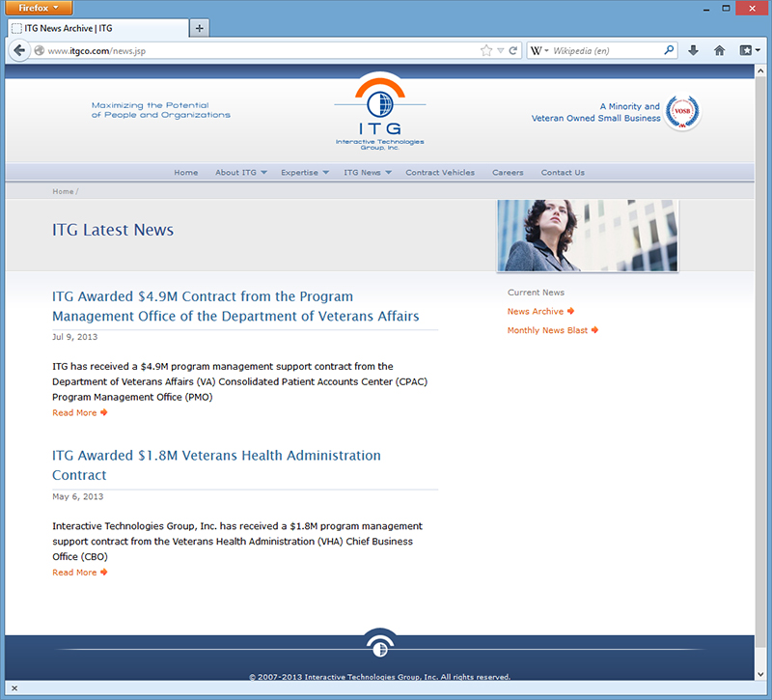Click the 'May 6, 2013' date text
This screenshot has height=700, width=772.
click(78, 496)
